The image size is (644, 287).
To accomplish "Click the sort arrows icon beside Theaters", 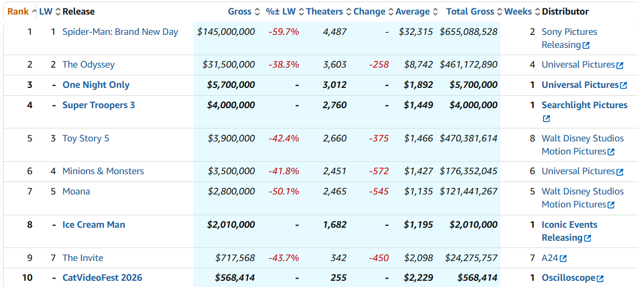I will tap(349, 11).
